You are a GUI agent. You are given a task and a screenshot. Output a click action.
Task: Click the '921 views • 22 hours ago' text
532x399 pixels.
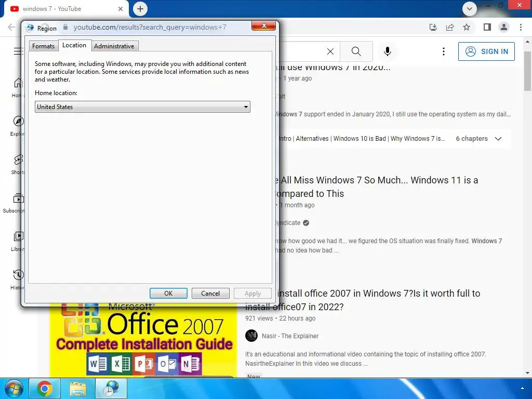(280, 318)
